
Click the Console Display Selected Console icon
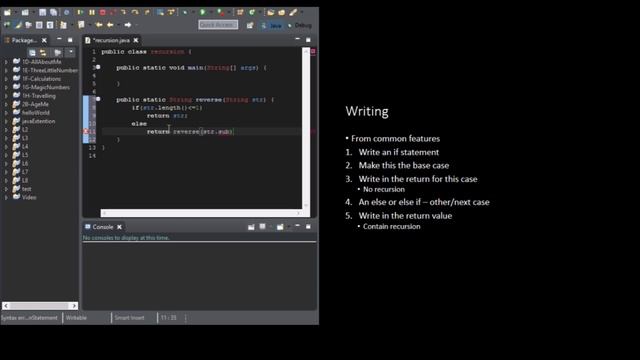coord(262,227)
